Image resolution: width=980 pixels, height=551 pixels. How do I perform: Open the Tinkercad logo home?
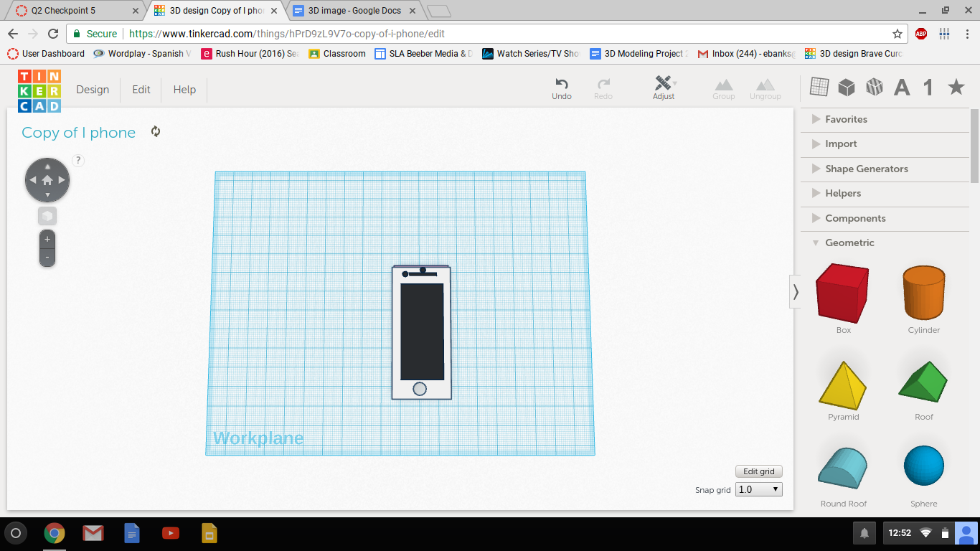click(39, 90)
